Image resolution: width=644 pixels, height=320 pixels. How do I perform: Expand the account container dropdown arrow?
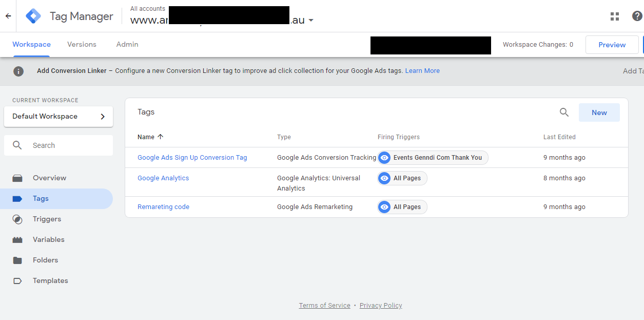click(311, 21)
